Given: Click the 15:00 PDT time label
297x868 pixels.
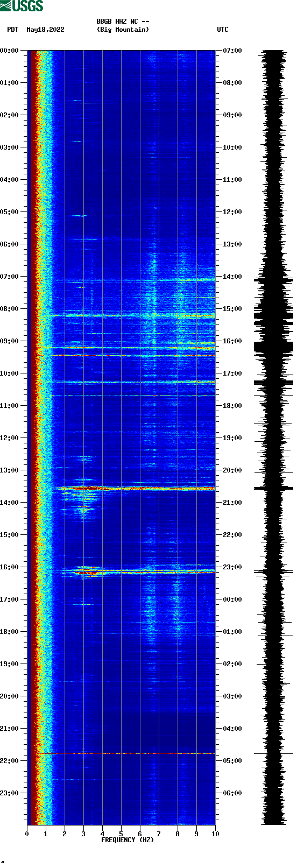Looking at the screenshot, I should click(x=10, y=535).
